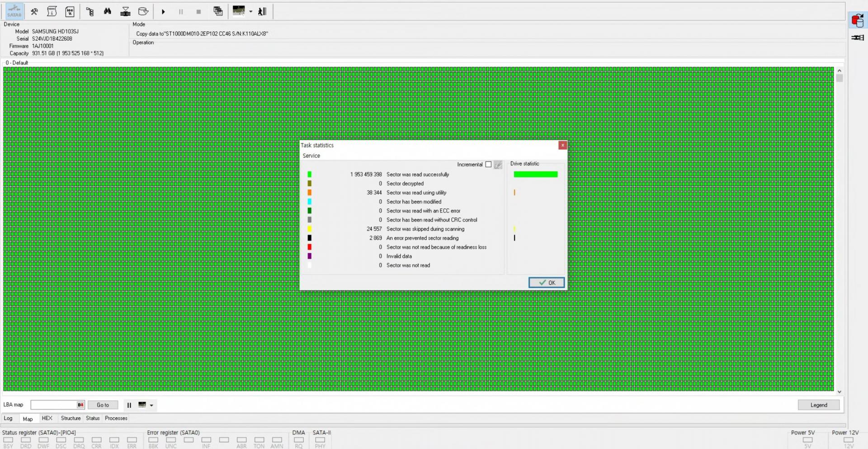868x449 pixels.
Task: Click the cascading windows toolbar icon
Action: [x=218, y=12]
